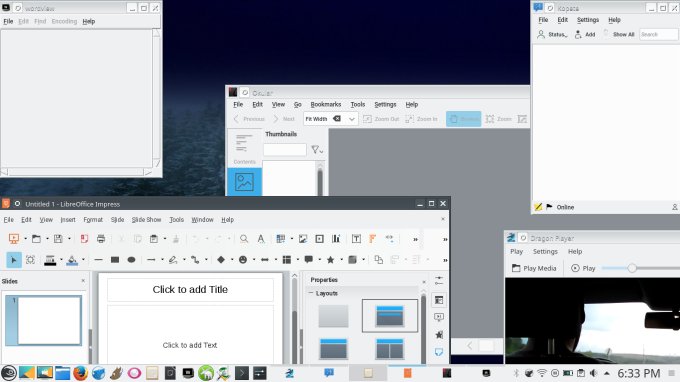
Task: Select the Connector tool in Impress
Action: 195,260
